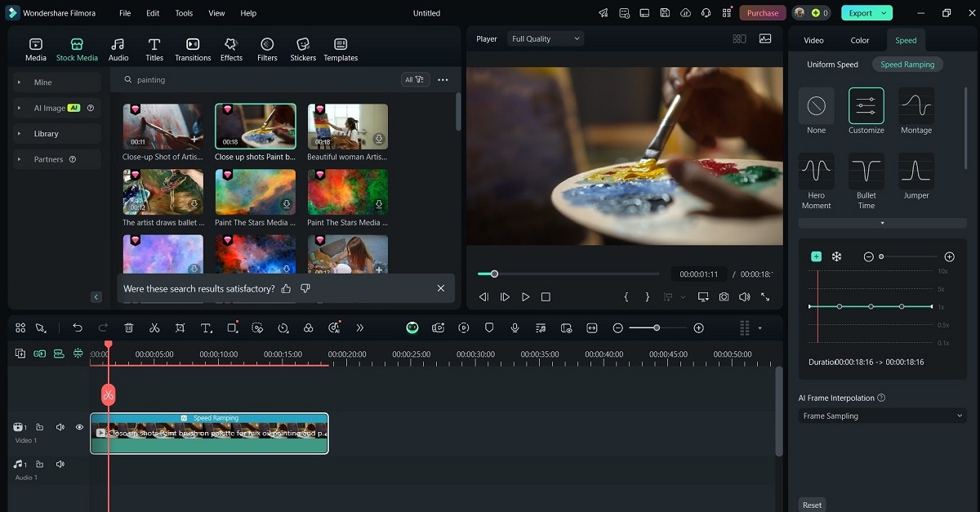
Task: Click the voiceover microphone icon
Action: tap(515, 327)
